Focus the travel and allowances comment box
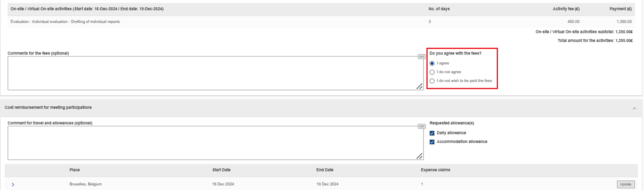This screenshot has height=190, width=644. point(209,143)
